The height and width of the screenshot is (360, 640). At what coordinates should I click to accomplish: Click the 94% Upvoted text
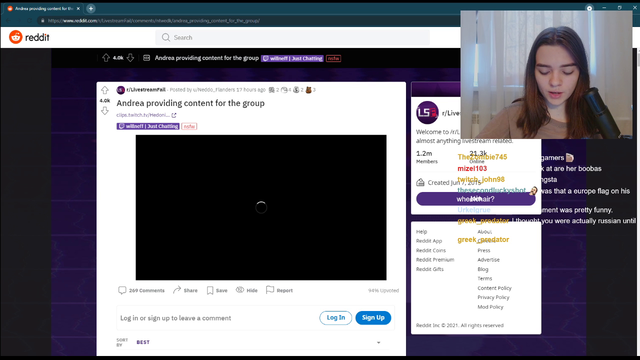[x=383, y=290]
